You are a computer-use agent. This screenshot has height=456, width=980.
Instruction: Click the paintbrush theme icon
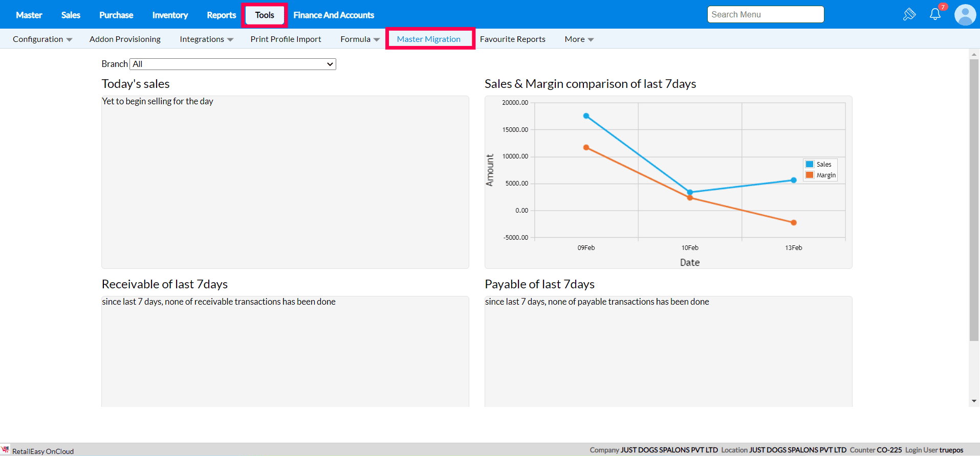tap(909, 14)
